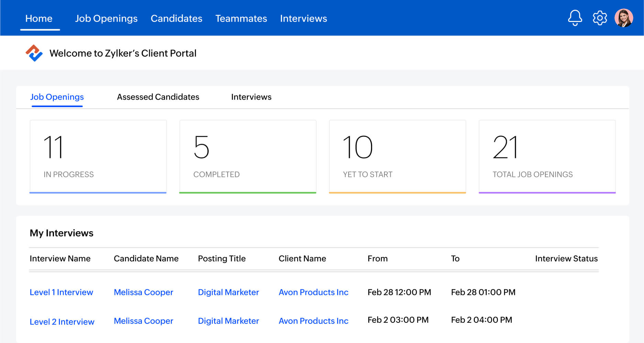Screen dimensions: 644x343
Task: Switch to the Interviews dashboard tab
Action: tap(251, 97)
